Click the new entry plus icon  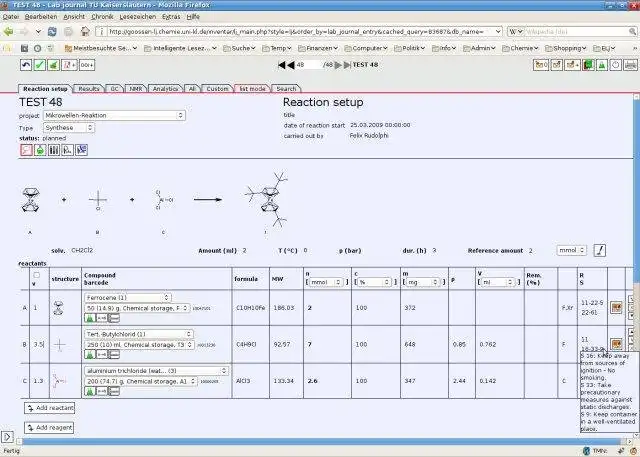coord(69,65)
